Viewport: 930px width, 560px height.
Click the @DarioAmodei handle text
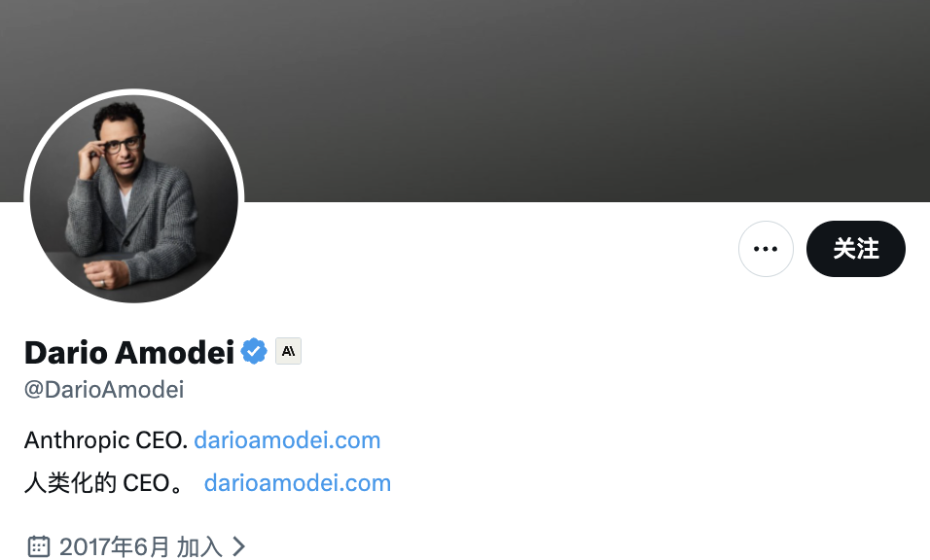click(x=104, y=390)
